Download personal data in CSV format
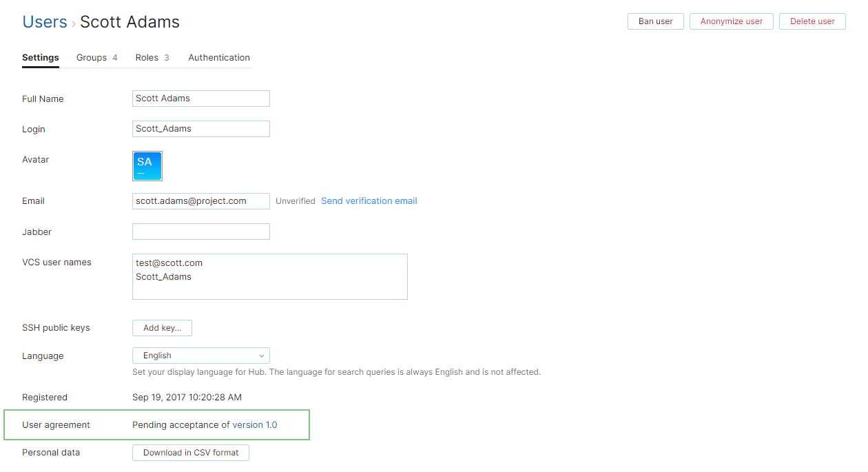 (191, 453)
